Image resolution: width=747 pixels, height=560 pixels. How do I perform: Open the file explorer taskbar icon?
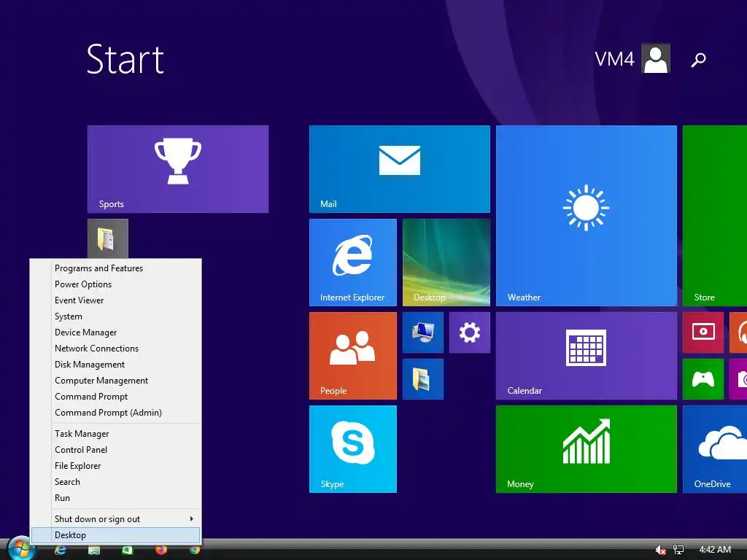[x=94, y=551]
